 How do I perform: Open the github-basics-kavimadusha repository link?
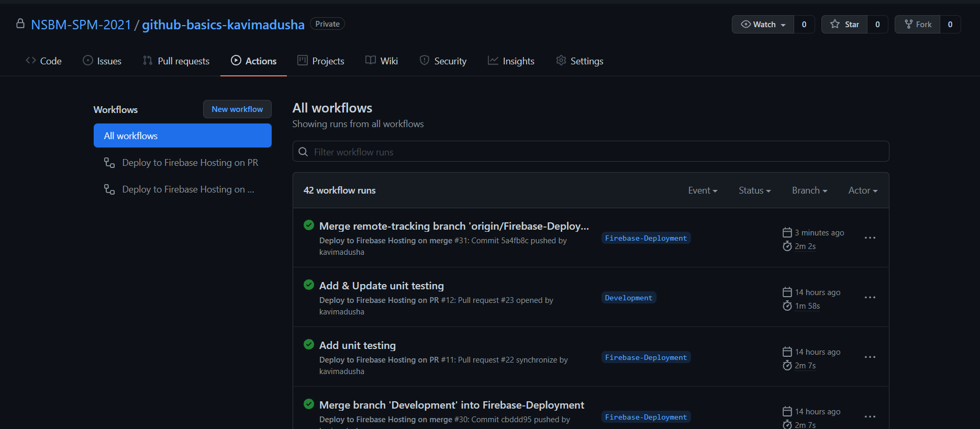(223, 25)
